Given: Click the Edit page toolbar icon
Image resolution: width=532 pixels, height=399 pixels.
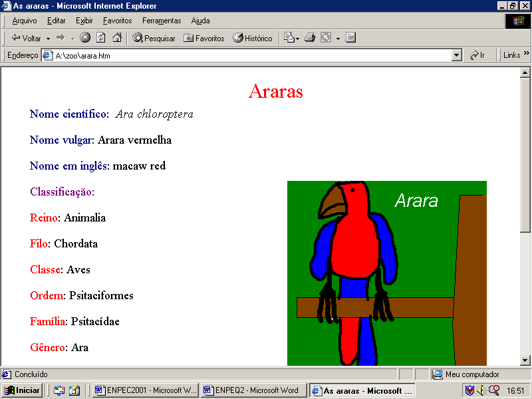Looking at the screenshot, I should pos(326,38).
